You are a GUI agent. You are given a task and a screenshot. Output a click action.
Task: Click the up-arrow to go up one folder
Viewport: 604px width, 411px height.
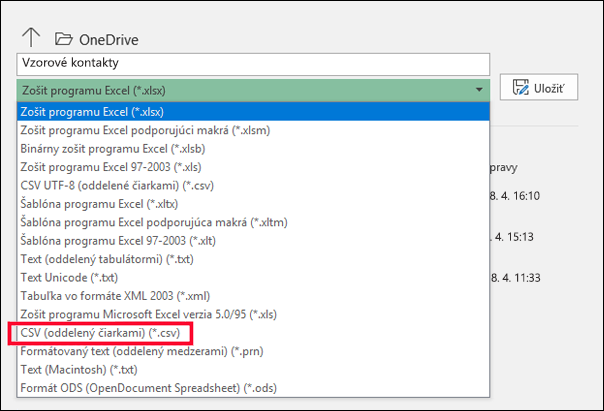pos(31,37)
